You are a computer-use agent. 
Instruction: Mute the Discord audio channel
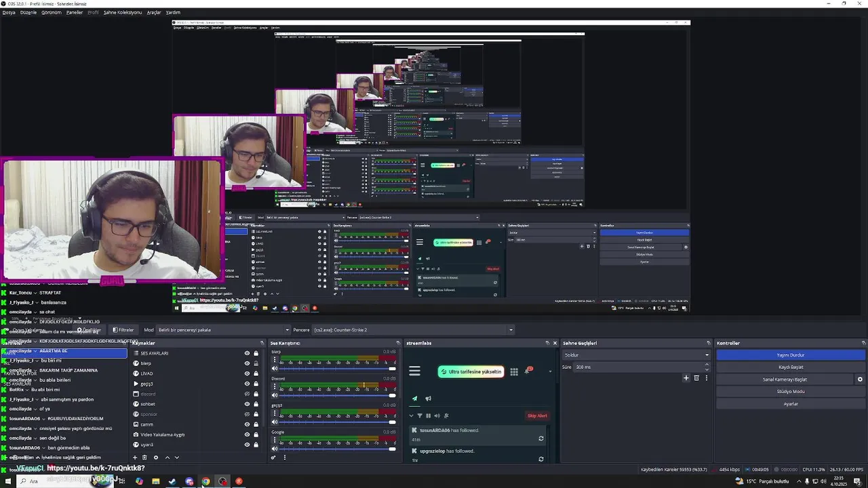click(275, 395)
